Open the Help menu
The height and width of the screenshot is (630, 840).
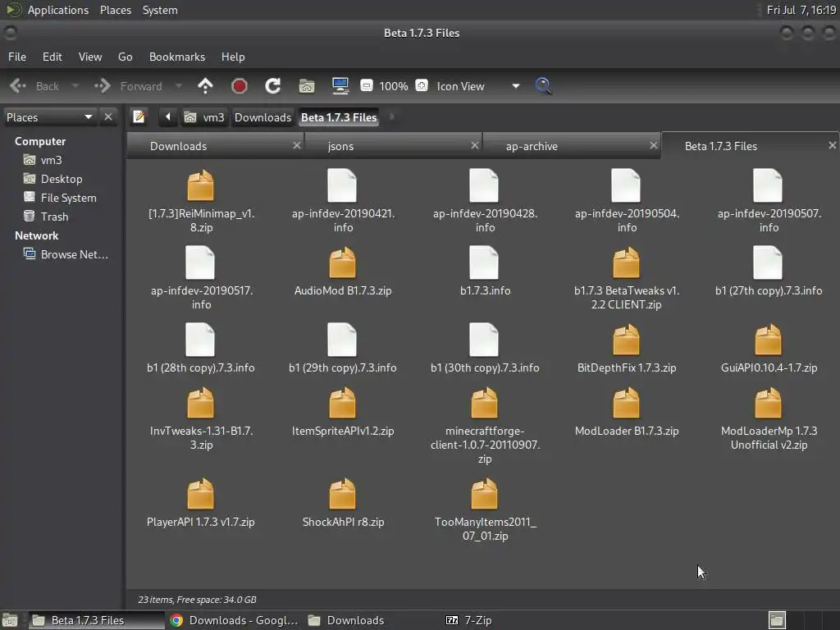coord(233,57)
